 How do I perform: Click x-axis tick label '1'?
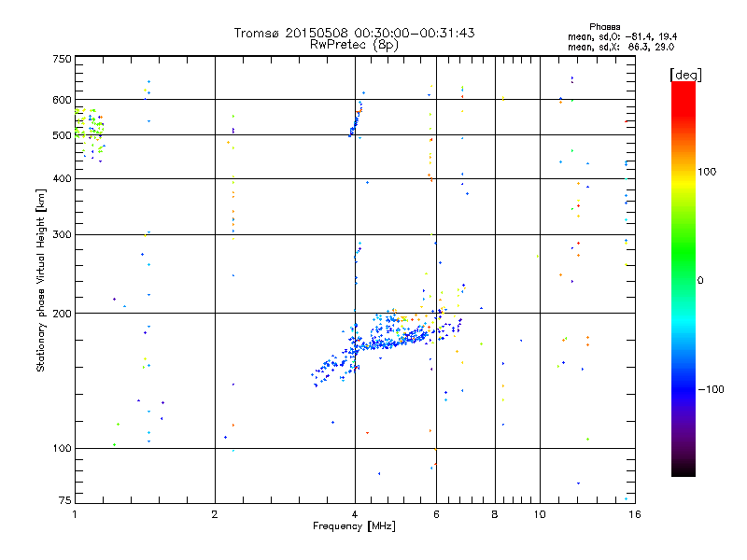point(75,514)
